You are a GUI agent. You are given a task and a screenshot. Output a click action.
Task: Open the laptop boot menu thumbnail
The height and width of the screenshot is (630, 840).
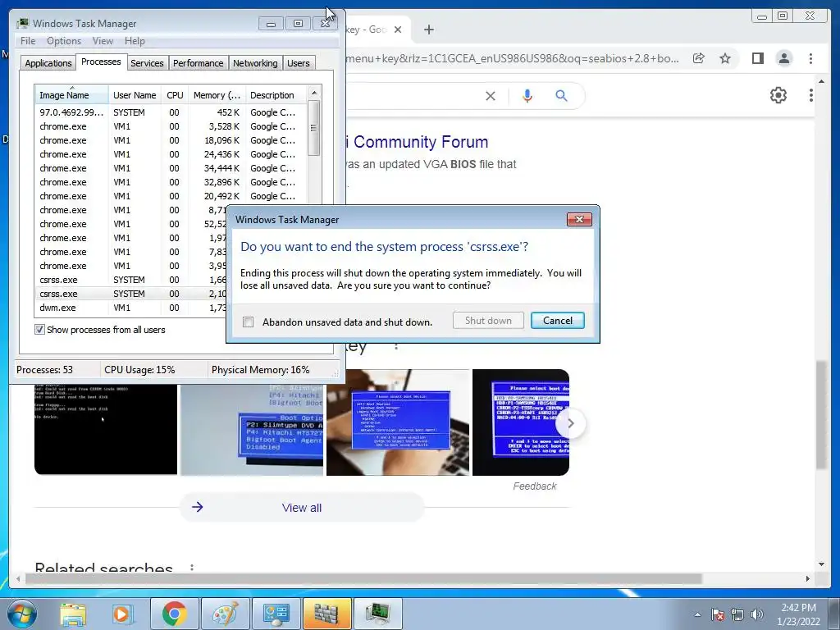point(398,422)
